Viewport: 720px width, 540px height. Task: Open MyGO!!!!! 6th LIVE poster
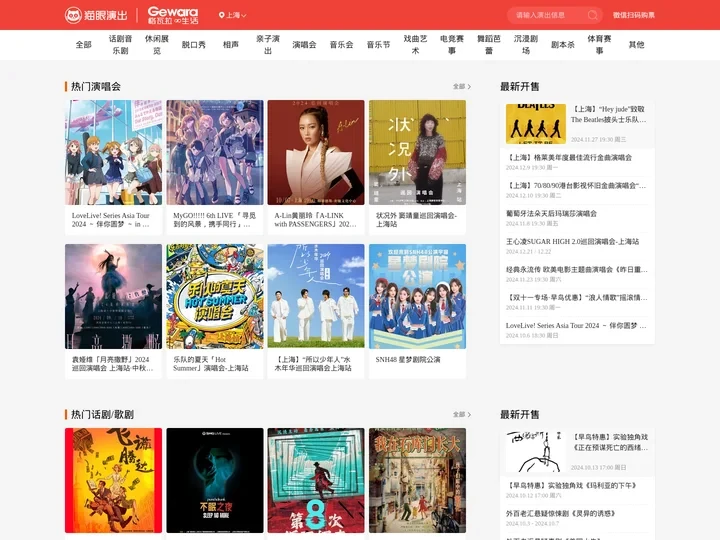click(215, 152)
